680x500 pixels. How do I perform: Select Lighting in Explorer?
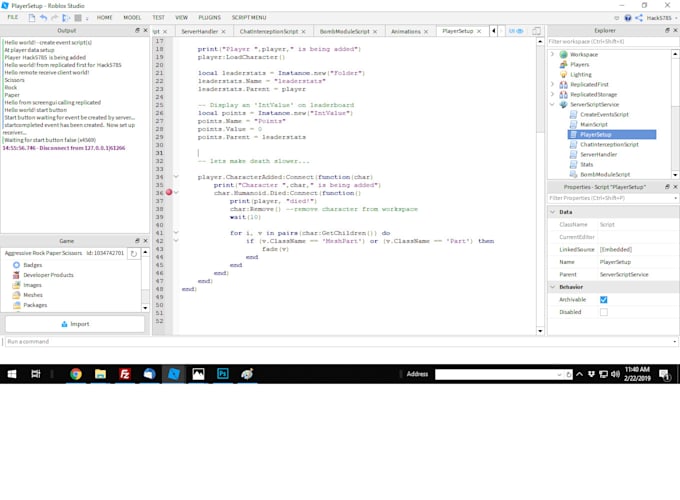tap(581, 75)
